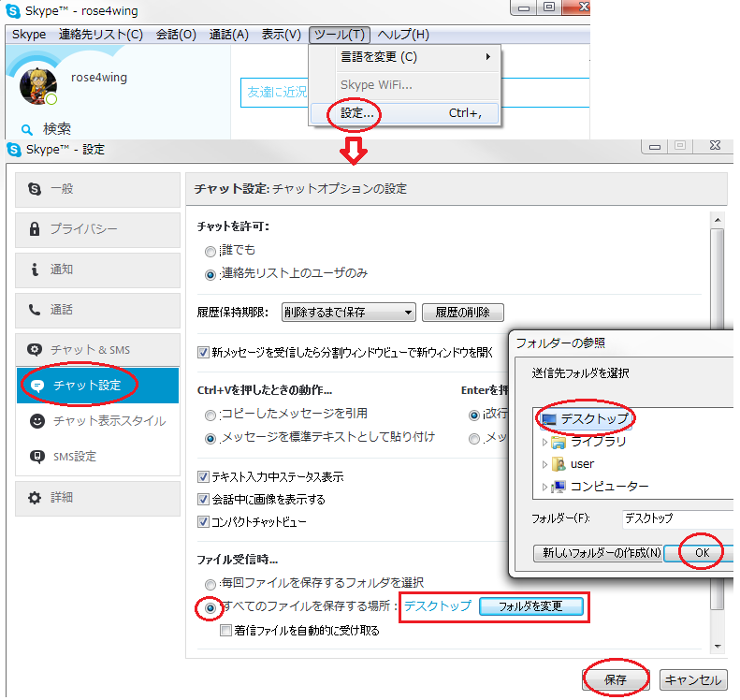This screenshot has height=700, width=740.
Task: Expand コンピューター tree node arrow
Action: pos(544,488)
